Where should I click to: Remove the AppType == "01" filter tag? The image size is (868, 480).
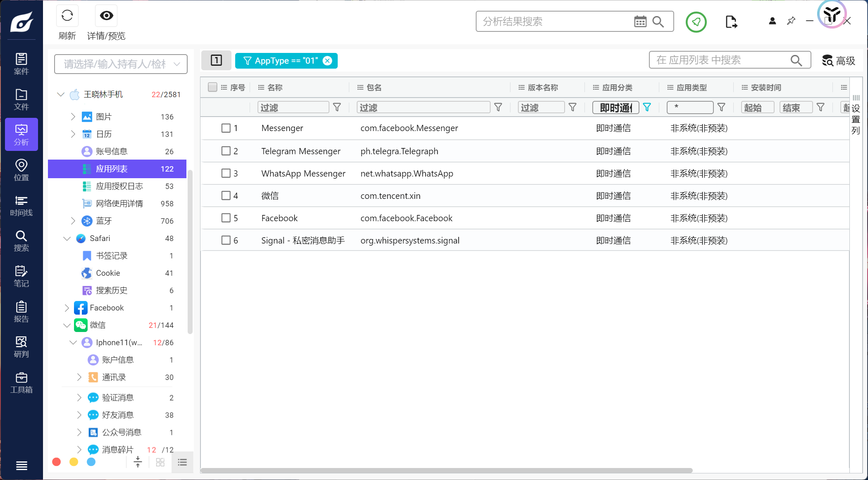327,61
